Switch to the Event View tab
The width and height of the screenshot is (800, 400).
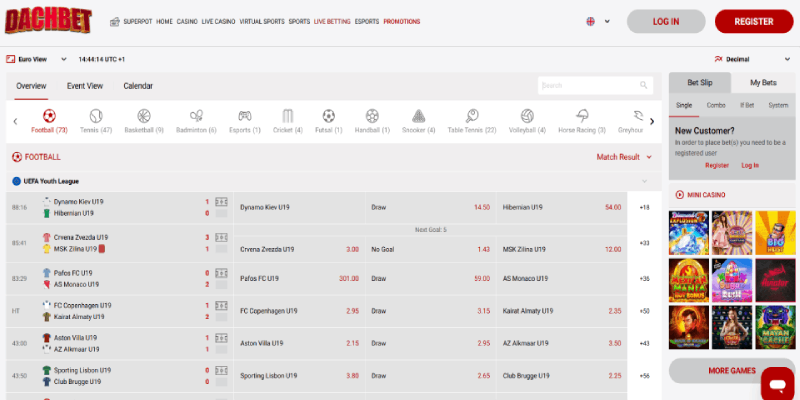(85, 86)
